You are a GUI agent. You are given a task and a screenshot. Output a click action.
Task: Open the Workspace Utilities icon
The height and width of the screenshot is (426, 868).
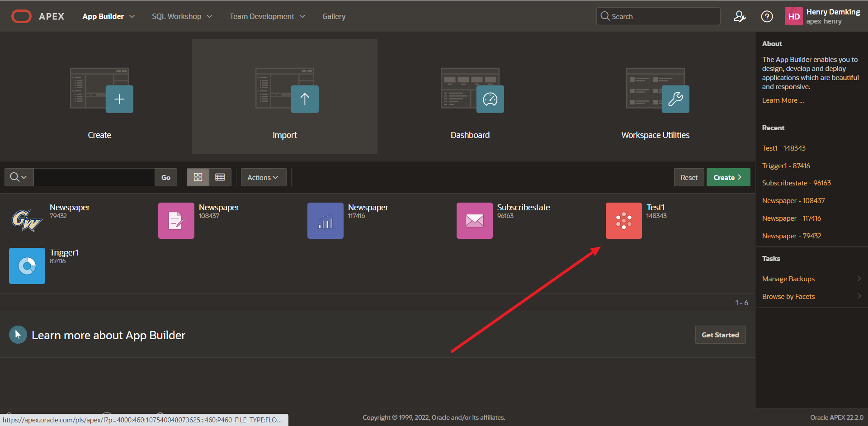pyautogui.click(x=658, y=90)
